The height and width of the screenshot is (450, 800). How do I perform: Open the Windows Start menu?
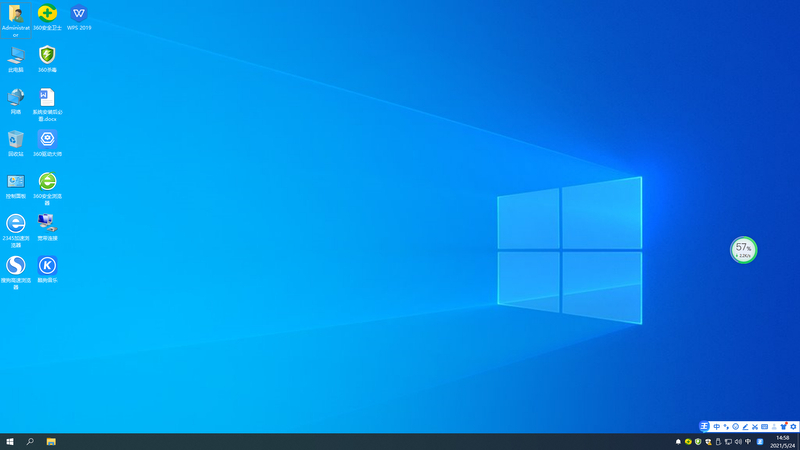click(10, 442)
